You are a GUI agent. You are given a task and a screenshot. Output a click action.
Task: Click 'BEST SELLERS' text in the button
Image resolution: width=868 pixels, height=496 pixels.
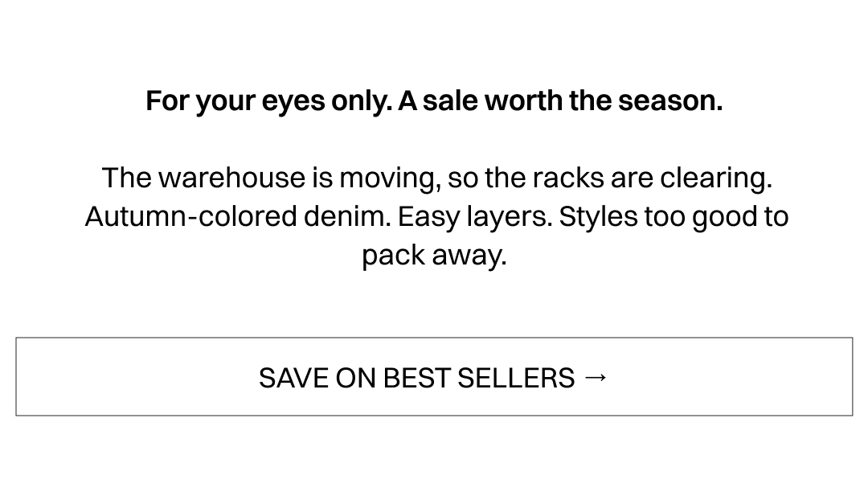click(479, 377)
